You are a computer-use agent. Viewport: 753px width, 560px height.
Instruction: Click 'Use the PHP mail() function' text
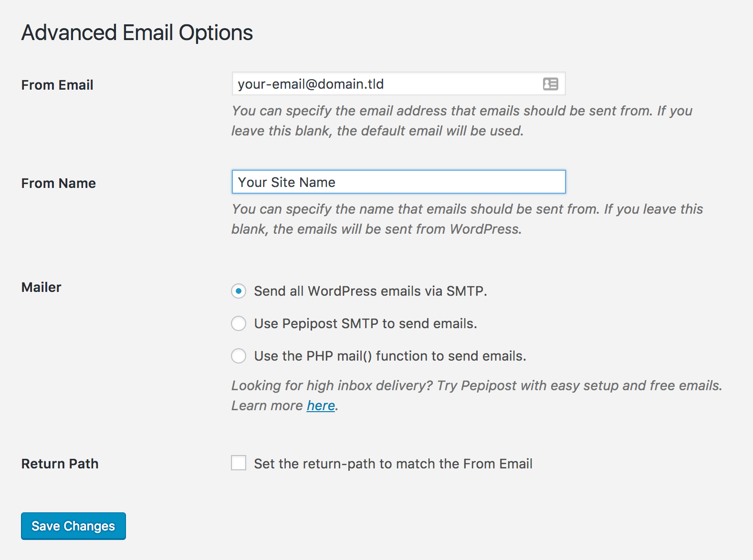click(x=390, y=356)
